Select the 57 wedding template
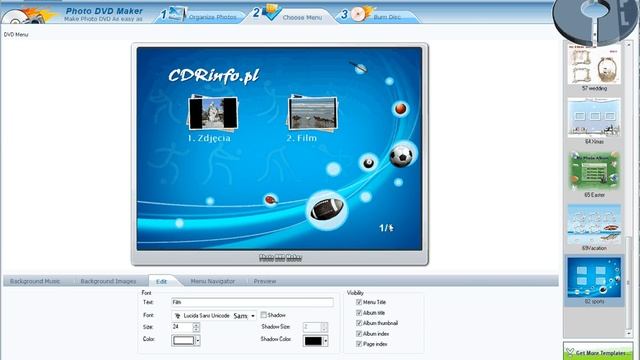640x360 pixels. point(594,67)
